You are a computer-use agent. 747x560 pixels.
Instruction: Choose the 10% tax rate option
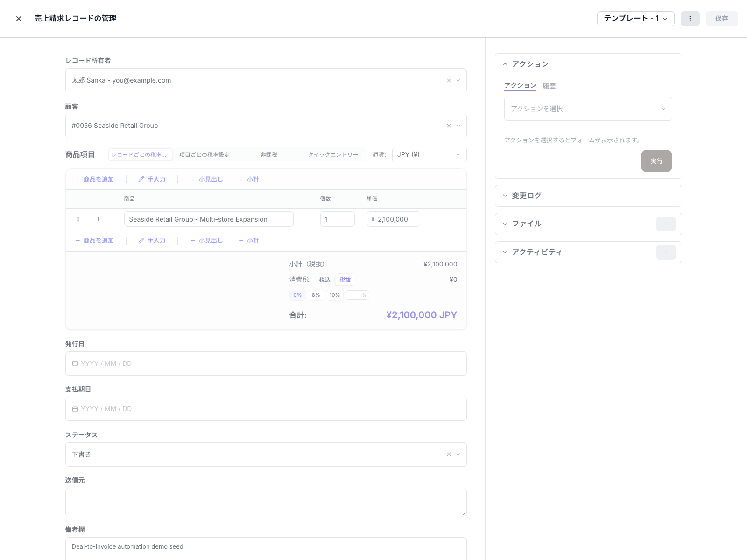click(334, 295)
